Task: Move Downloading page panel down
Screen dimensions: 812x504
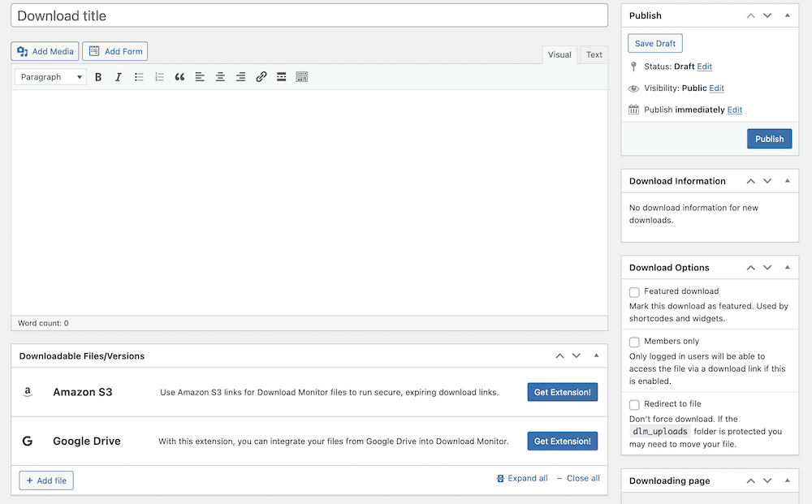Action: pos(767,480)
